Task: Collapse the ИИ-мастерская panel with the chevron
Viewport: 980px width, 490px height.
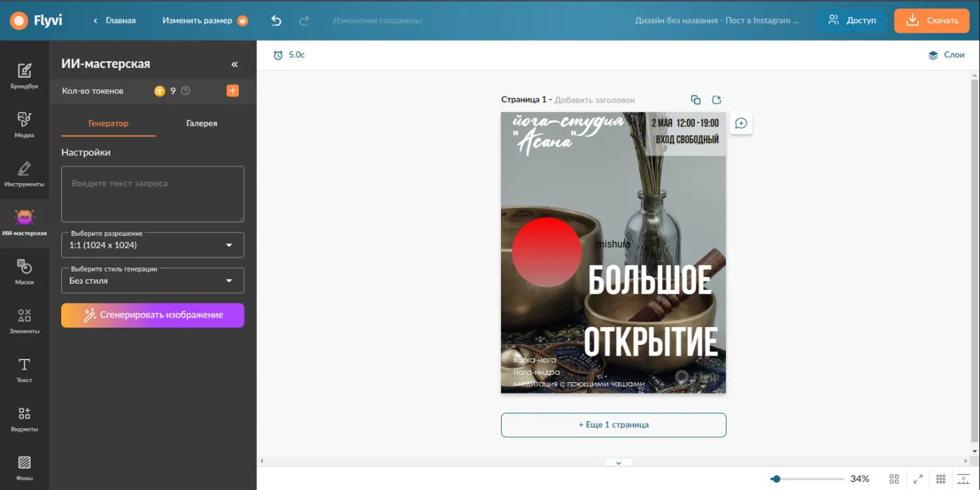Action: point(234,64)
